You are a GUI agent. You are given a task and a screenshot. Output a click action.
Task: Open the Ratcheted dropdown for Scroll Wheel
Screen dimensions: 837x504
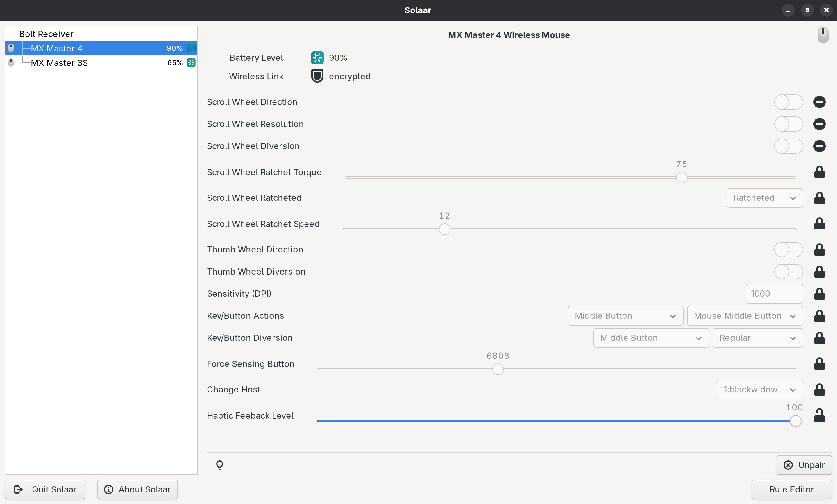click(x=764, y=198)
